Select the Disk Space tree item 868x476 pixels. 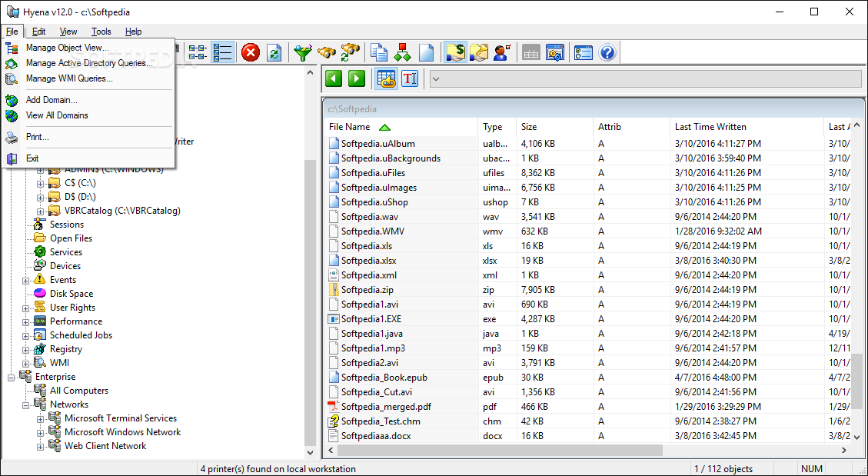pyautogui.click(x=72, y=294)
